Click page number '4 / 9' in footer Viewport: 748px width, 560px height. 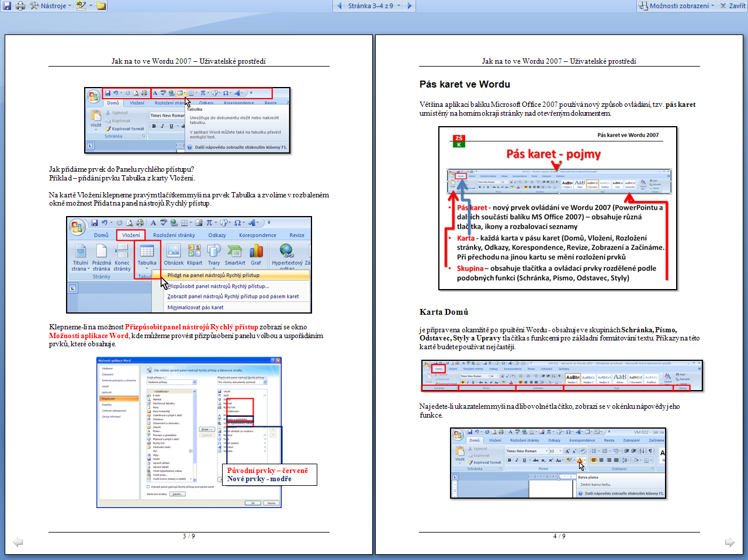(x=559, y=536)
